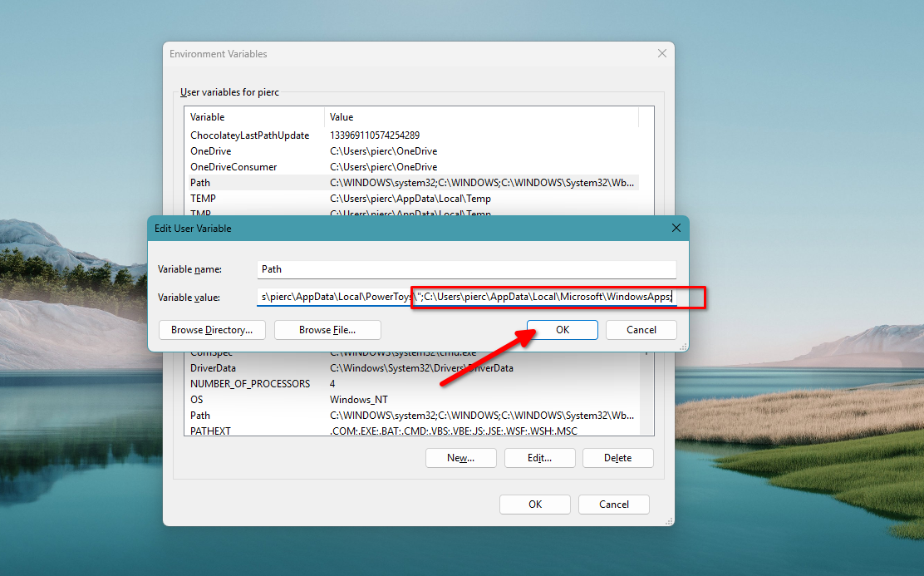Click inside the Variable name field
Screen dimensions: 924x576
coord(465,268)
